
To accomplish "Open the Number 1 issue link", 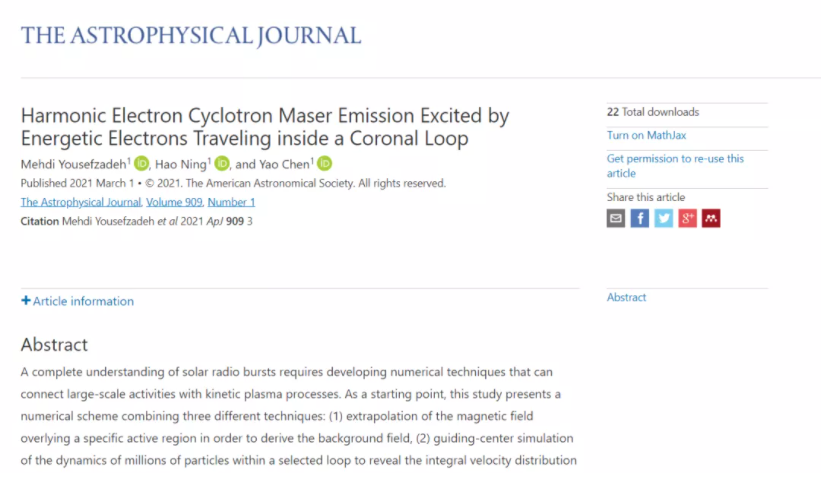I will pos(232,202).
